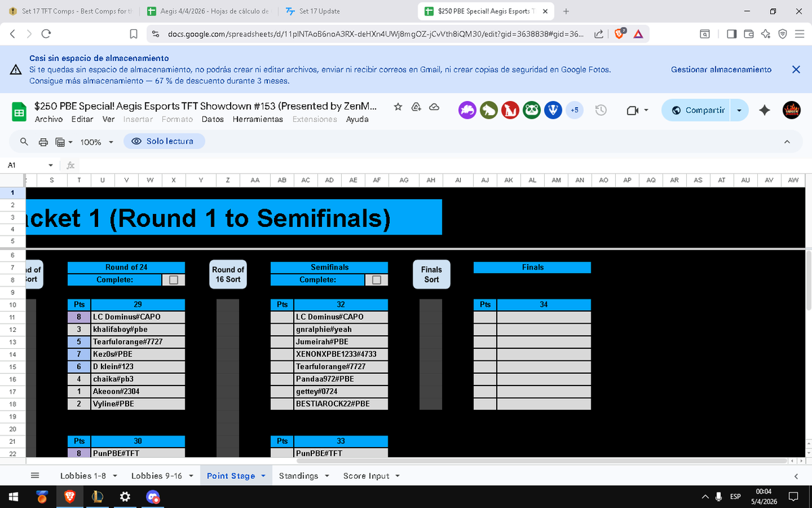
Task: Open a new browser tab
Action: (x=566, y=12)
